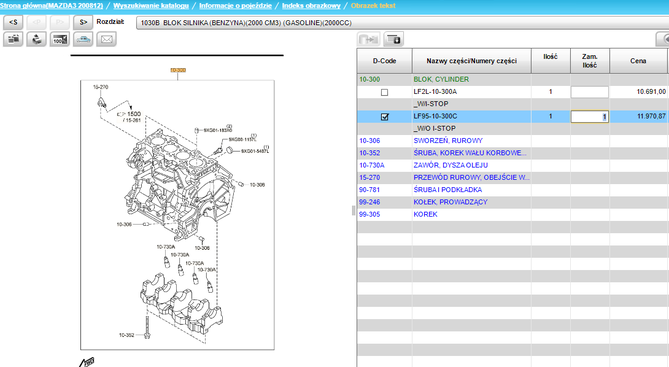Open D-Code 15-270 link
The height and width of the screenshot is (367, 669).
click(369, 178)
